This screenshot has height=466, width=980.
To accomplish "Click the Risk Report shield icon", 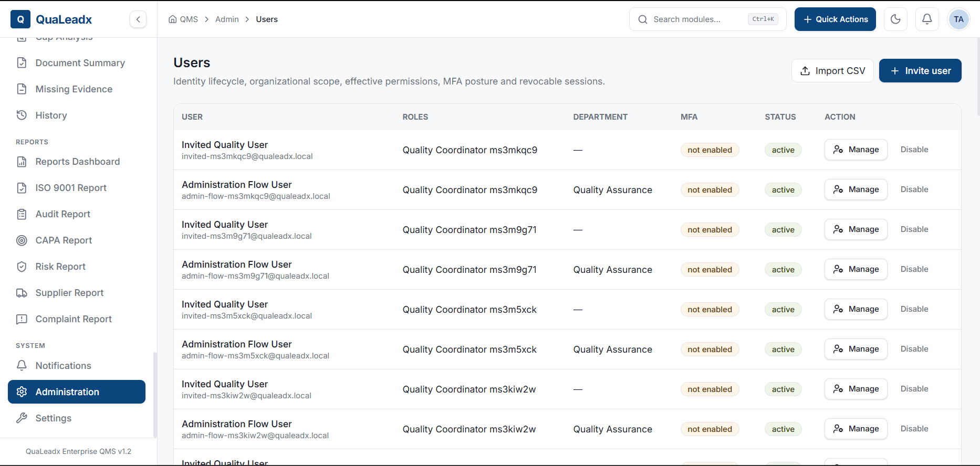I will click(x=22, y=267).
